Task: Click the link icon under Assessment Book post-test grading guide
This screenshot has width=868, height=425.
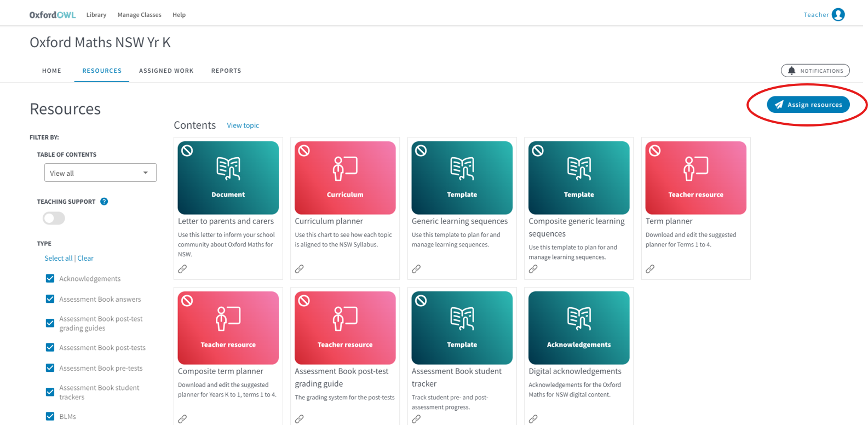Action: point(300,419)
